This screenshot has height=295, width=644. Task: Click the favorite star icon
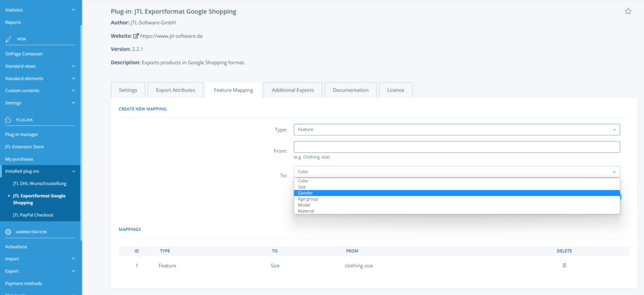pyautogui.click(x=628, y=11)
